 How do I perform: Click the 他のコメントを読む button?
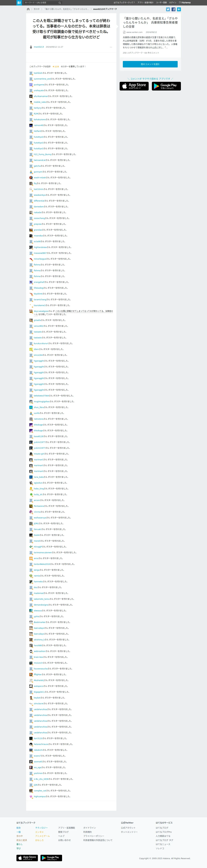point(150,64)
